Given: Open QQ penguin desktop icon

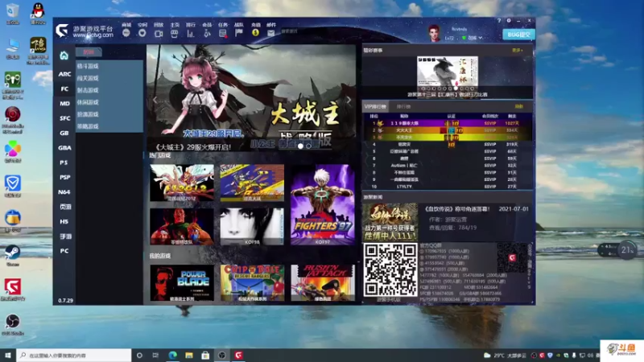Looking at the screenshot, I should click(x=38, y=13).
